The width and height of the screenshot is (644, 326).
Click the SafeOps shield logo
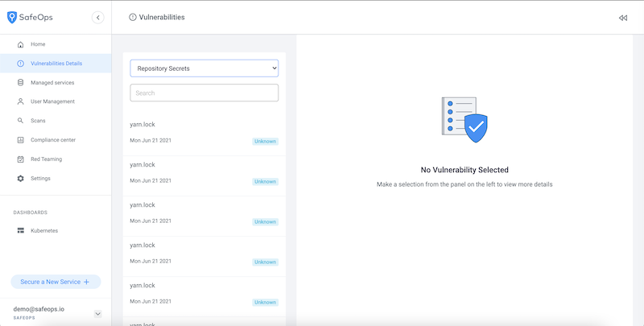click(x=12, y=17)
